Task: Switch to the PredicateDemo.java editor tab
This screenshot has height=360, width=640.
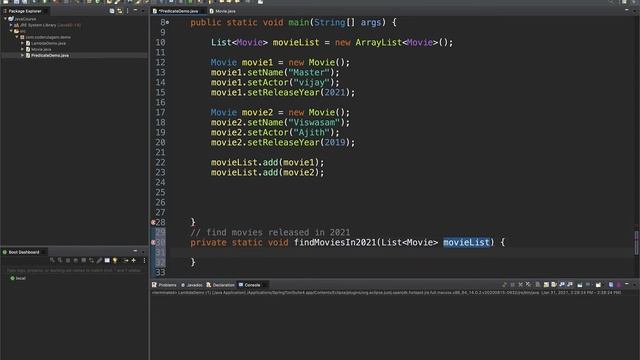Action: point(178,11)
